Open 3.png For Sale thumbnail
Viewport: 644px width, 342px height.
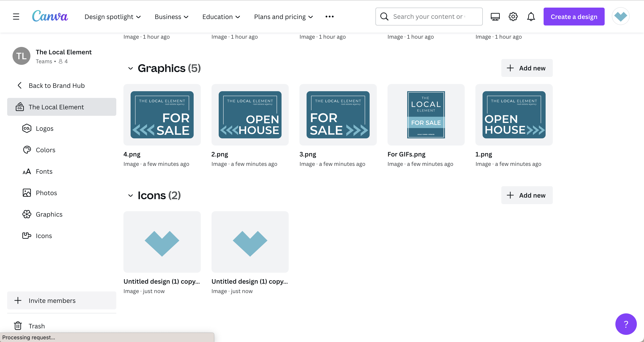[x=338, y=115]
